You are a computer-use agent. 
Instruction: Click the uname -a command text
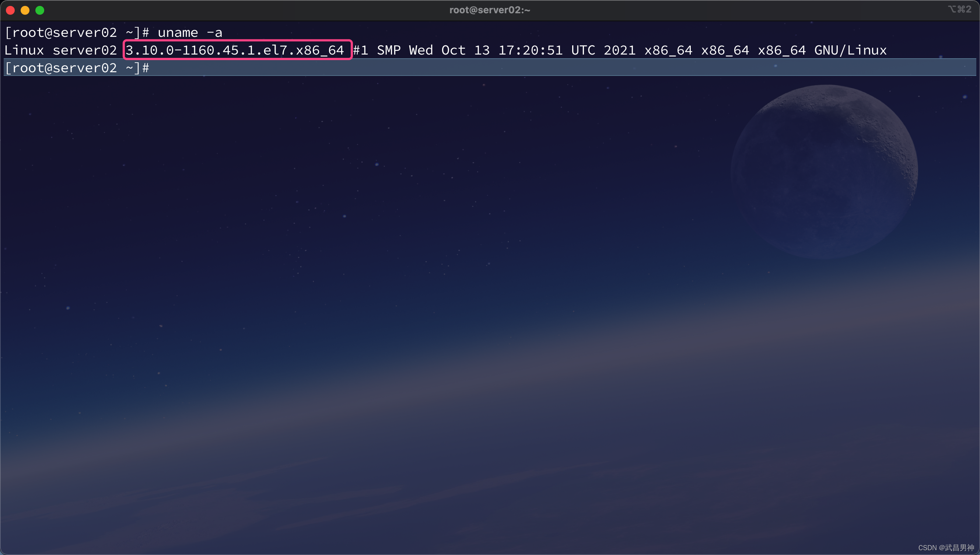(190, 33)
